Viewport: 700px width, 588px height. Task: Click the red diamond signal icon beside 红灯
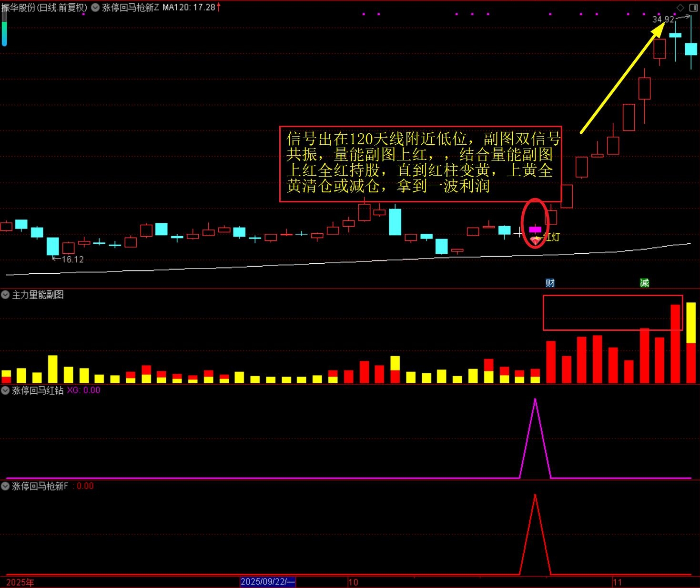[x=537, y=240]
